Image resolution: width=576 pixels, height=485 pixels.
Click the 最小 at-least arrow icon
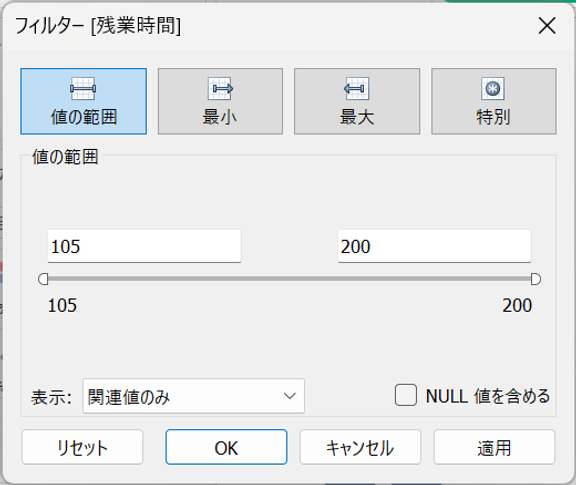[x=220, y=89]
